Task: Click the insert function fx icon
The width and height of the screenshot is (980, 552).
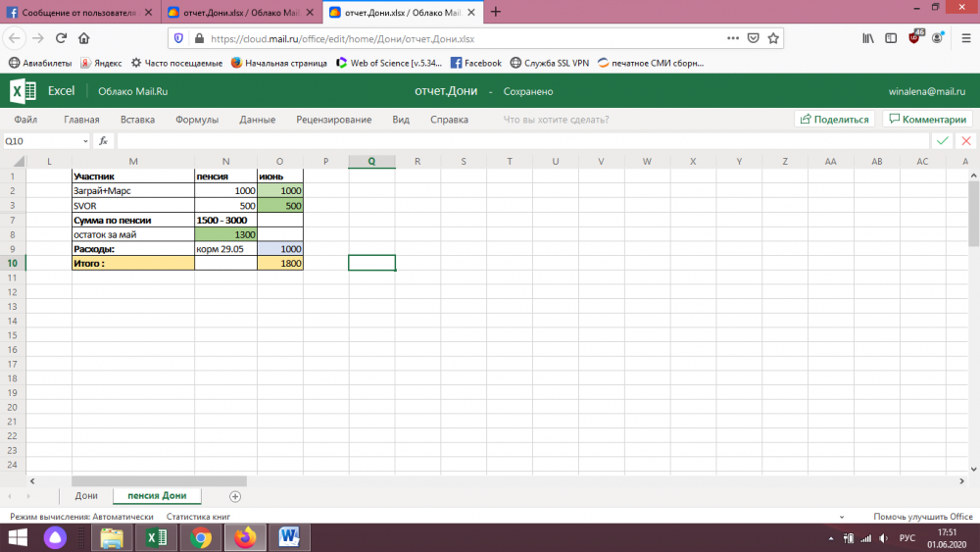Action: 103,141
